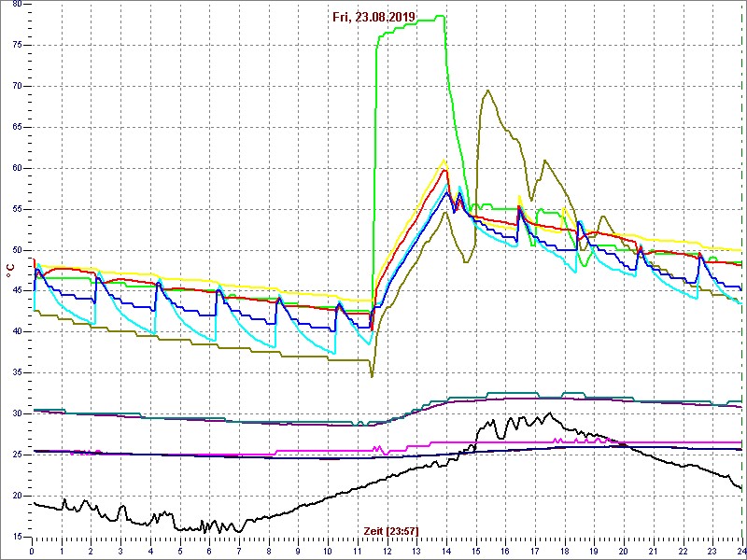Click the 'Zeit [23:57]' time label
This screenshot has width=747, height=560.
click(391, 530)
